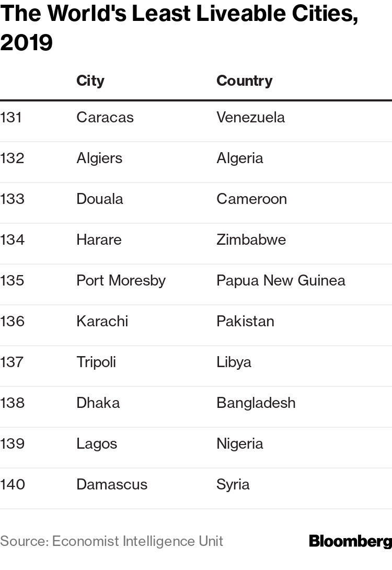
Task: Click the Karachi row city
Action: [x=102, y=322]
